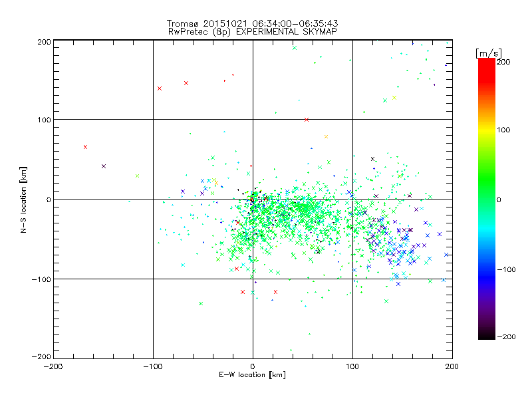This screenshot has height=399, width=532.
Task: Click the green cross near -50 km E-W, -130 km N-S
Action: coord(201,303)
